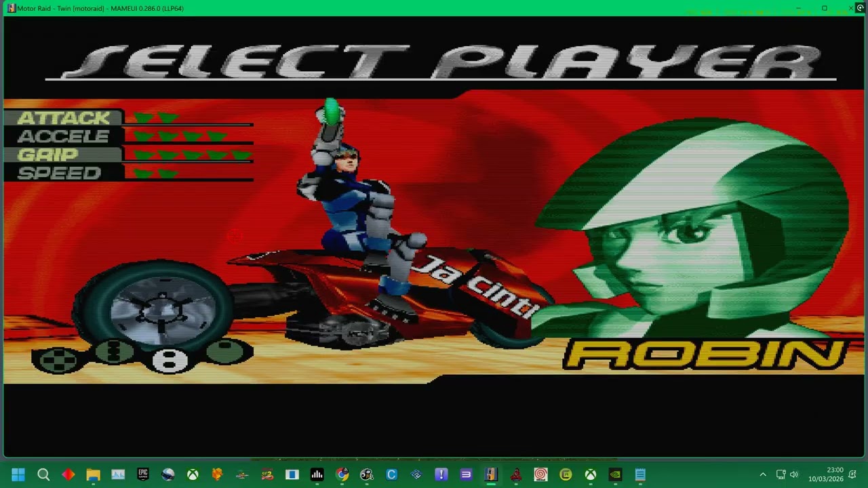Open the NVIDIA app from taskbar

(615, 475)
